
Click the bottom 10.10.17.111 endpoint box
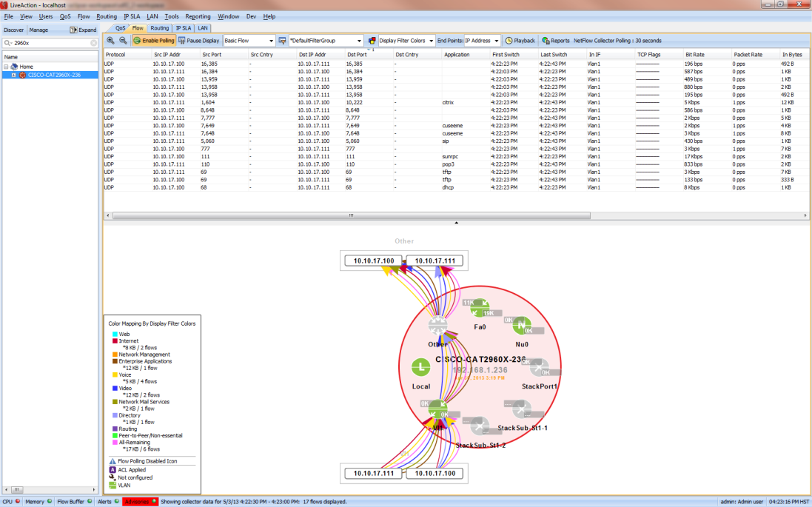coord(373,474)
